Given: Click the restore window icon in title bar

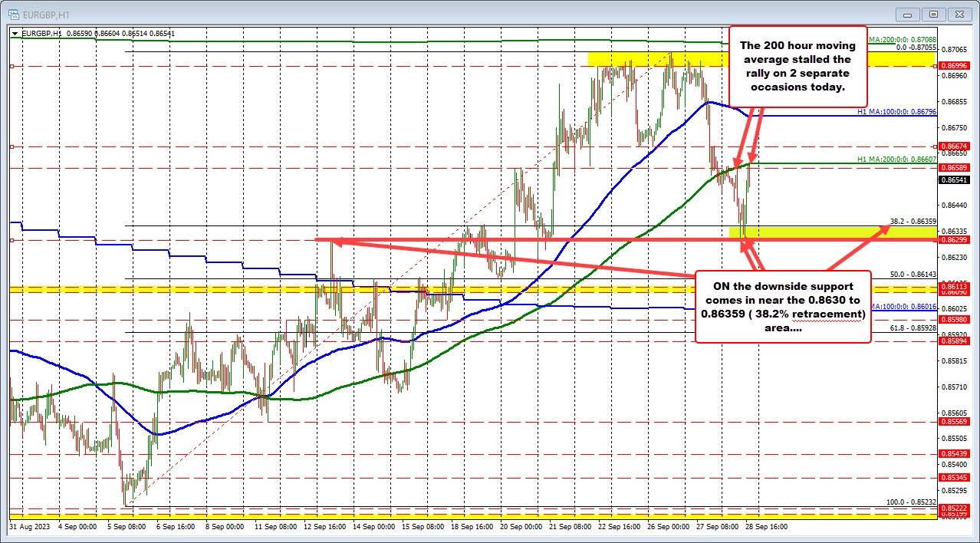Looking at the screenshot, I should click(x=932, y=14).
